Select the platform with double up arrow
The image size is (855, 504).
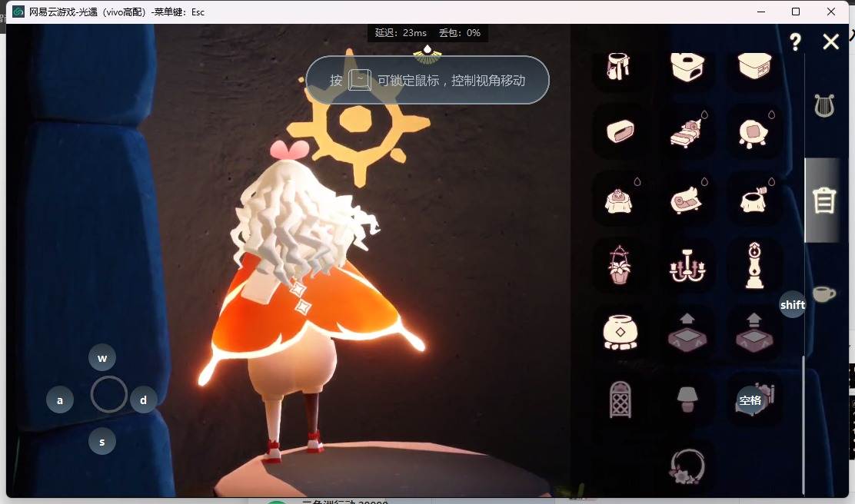754,333
